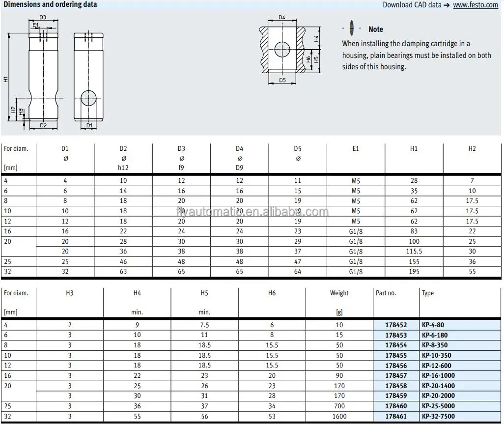Click H1 value 115.5
Viewport: 504px width, 424px height.
[414, 252]
